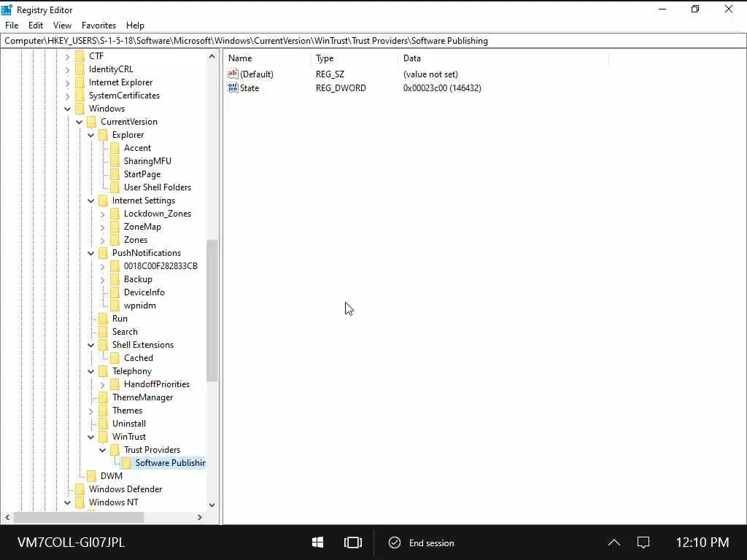Collapse the Explorer key node

(x=91, y=135)
